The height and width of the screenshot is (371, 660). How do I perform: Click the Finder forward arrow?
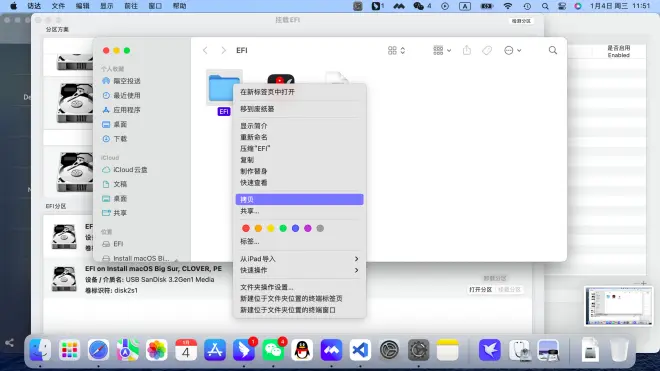(224, 51)
